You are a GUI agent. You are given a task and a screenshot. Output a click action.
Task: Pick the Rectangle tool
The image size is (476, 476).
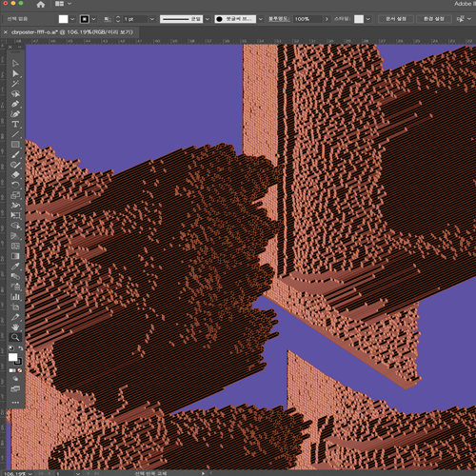[x=15, y=145]
